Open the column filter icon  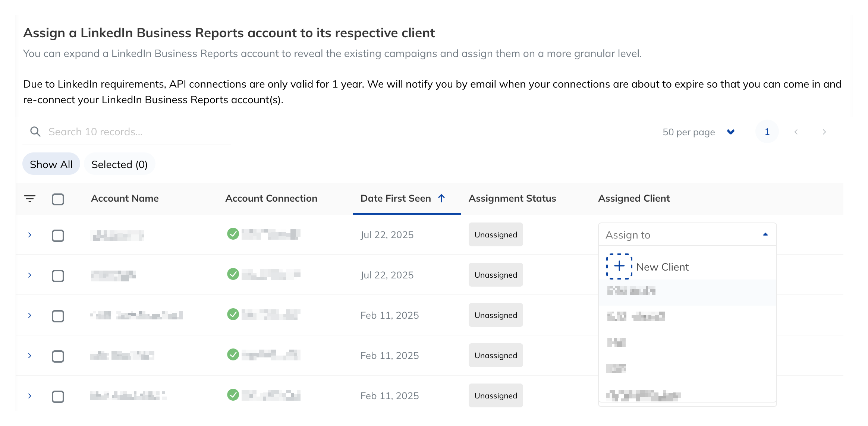pos(30,199)
